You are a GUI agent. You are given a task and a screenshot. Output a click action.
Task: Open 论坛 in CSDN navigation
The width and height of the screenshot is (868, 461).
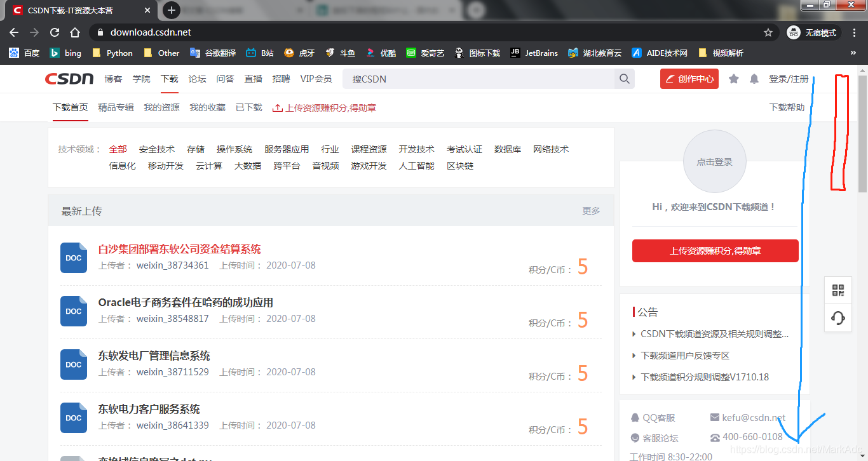click(198, 79)
